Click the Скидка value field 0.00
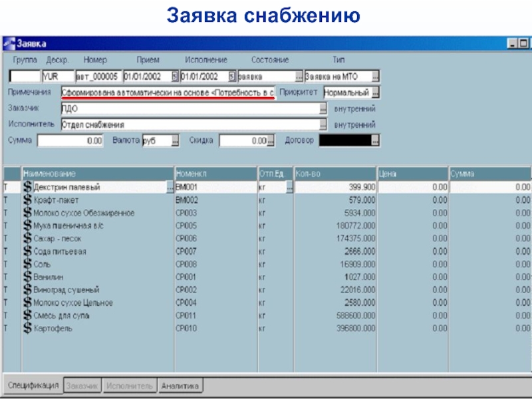 [243, 140]
